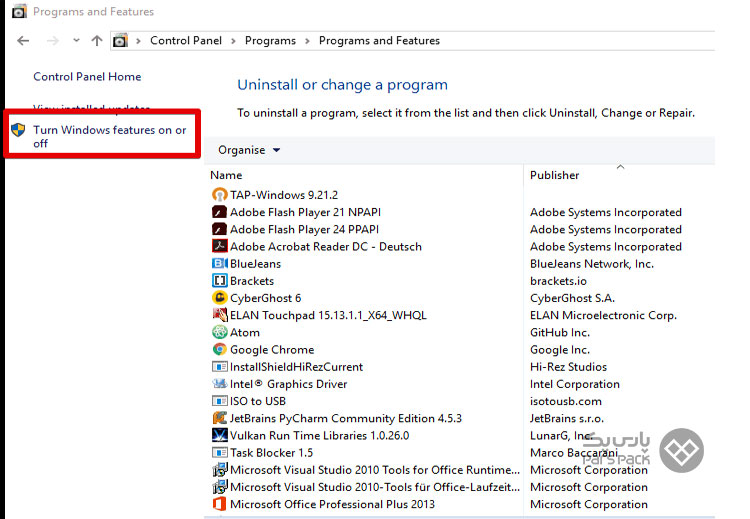Open Turn Windows features on or off
The height and width of the screenshot is (519, 750).
(x=110, y=136)
